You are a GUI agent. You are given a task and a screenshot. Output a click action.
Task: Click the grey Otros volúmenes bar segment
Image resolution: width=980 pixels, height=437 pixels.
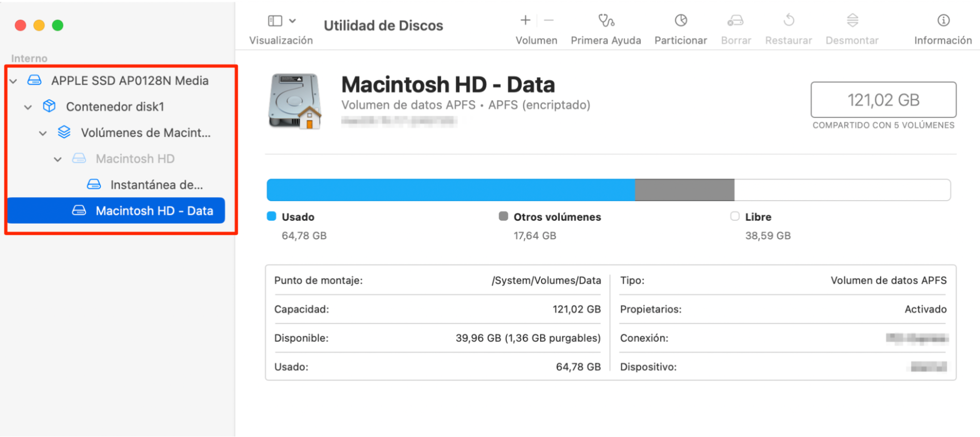684,190
